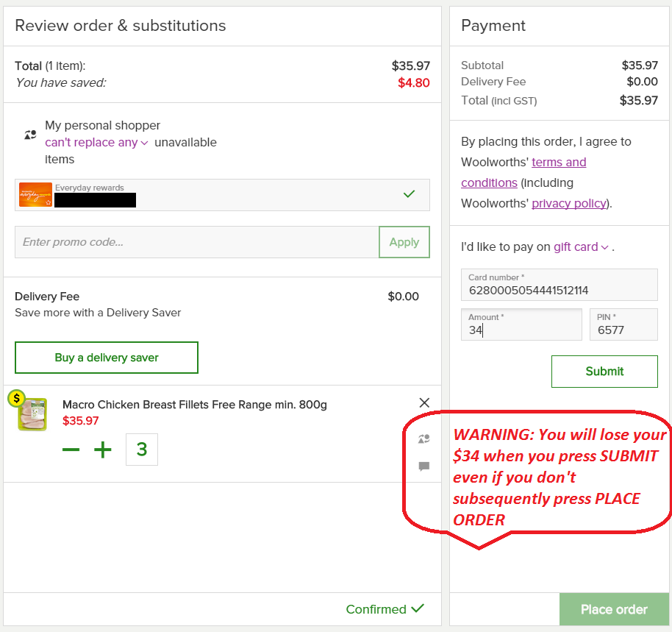Click the gift card PIN field

[623, 324]
